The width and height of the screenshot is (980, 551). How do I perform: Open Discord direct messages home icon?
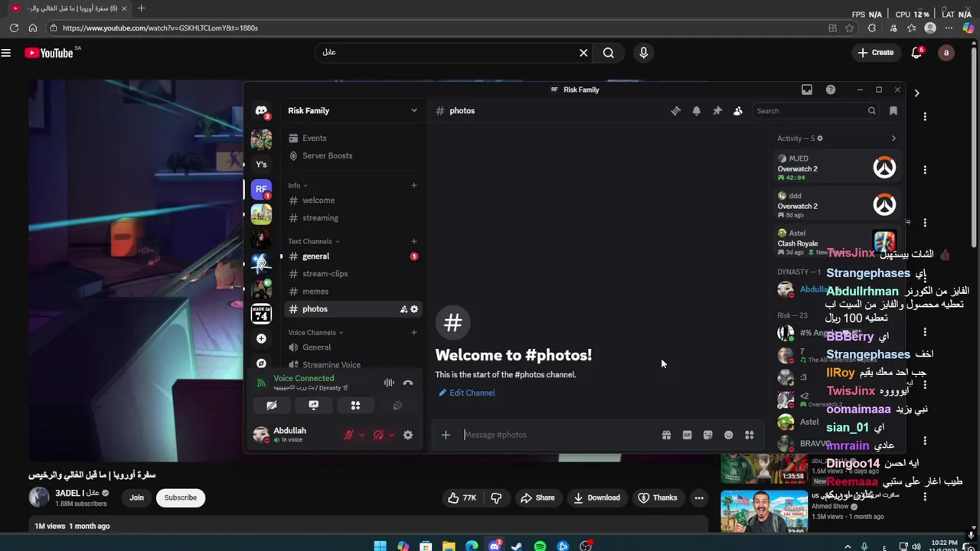pyautogui.click(x=261, y=111)
